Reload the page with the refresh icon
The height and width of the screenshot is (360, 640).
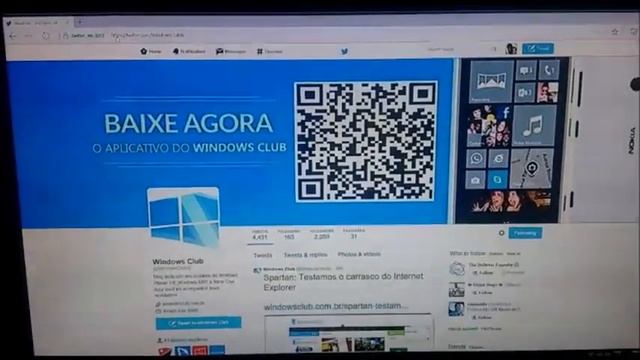coord(45,36)
